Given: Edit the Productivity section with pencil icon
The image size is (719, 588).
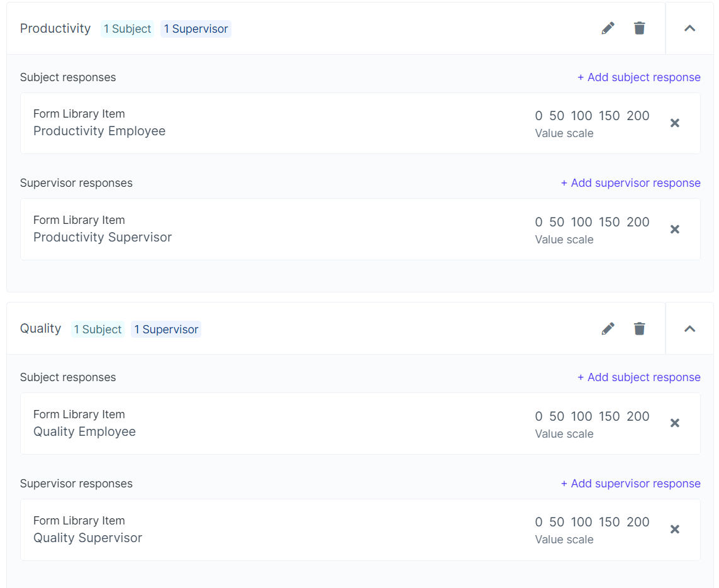Looking at the screenshot, I should pyautogui.click(x=608, y=28).
